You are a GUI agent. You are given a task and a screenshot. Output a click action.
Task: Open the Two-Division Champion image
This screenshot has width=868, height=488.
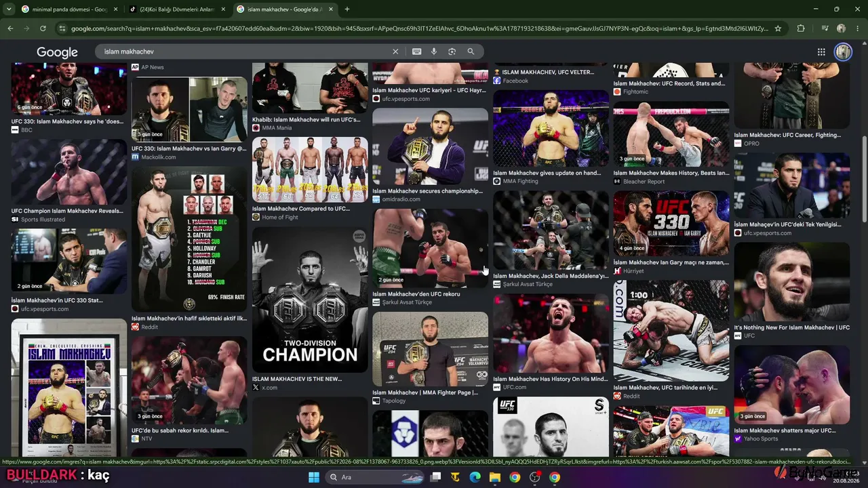(310, 299)
